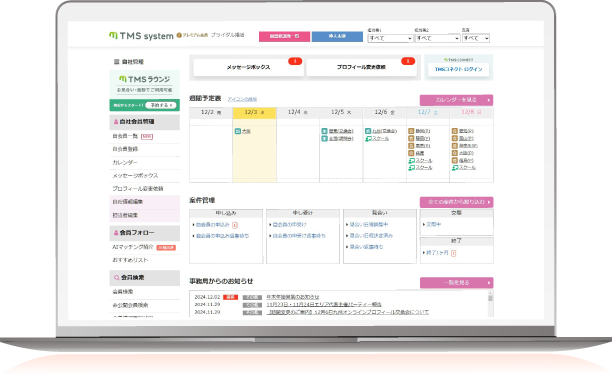Viewport: 612px width, 375px height.
Task: Open sidebar メッセージボックス item
Action: tap(135, 176)
